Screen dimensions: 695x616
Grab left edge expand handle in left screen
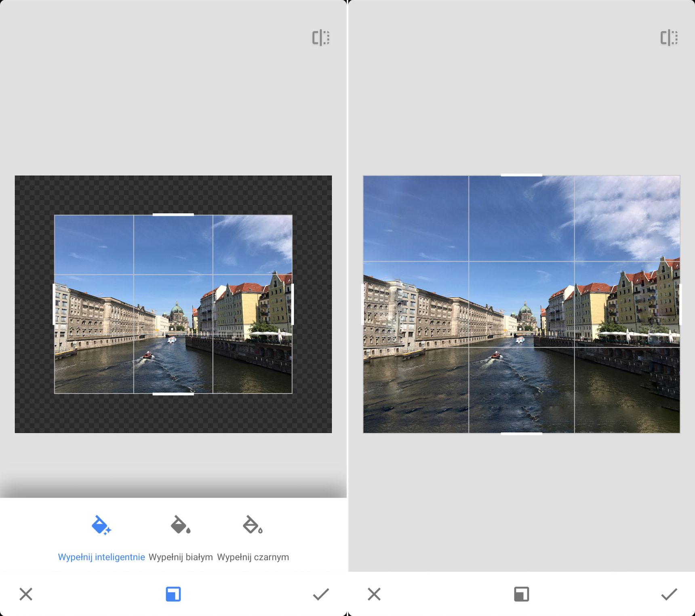(x=54, y=304)
